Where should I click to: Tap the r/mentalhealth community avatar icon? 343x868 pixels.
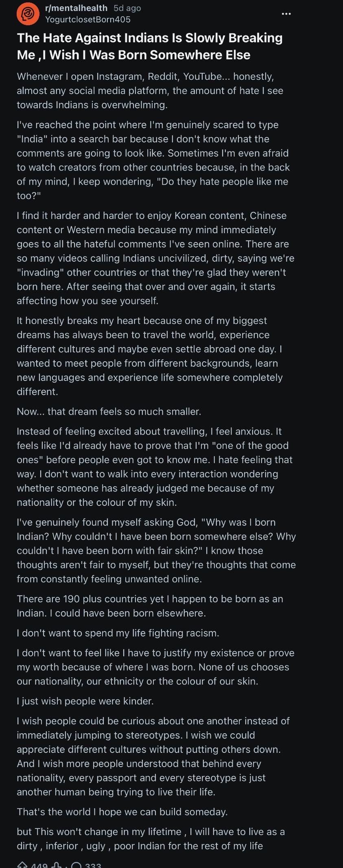tap(28, 13)
